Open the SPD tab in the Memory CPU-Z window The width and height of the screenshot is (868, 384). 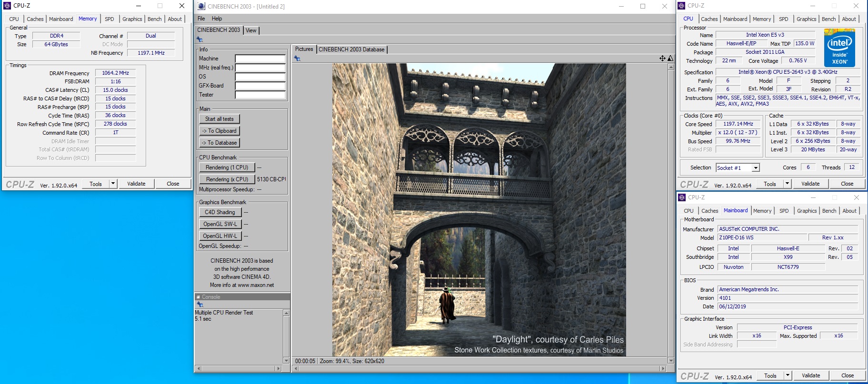[x=110, y=19]
